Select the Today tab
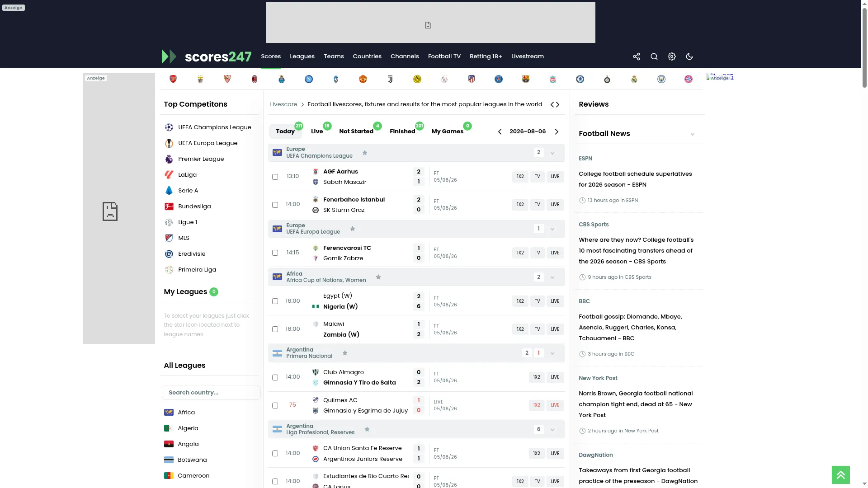868x488 pixels. point(285,131)
